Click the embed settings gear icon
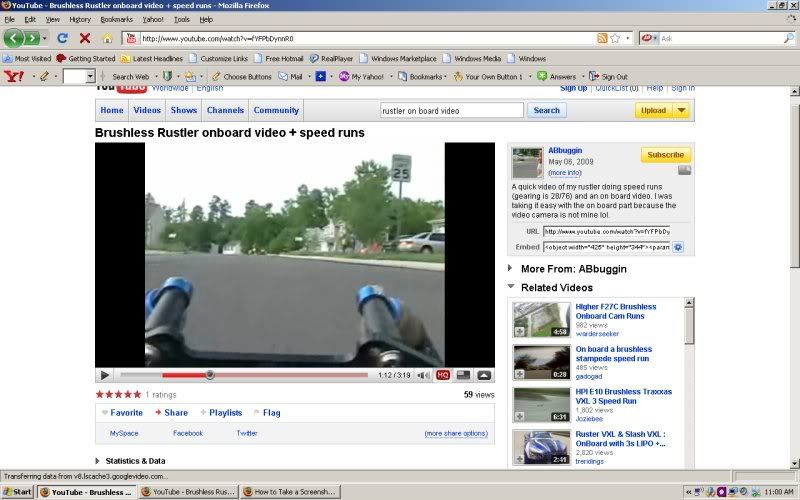 678,246
